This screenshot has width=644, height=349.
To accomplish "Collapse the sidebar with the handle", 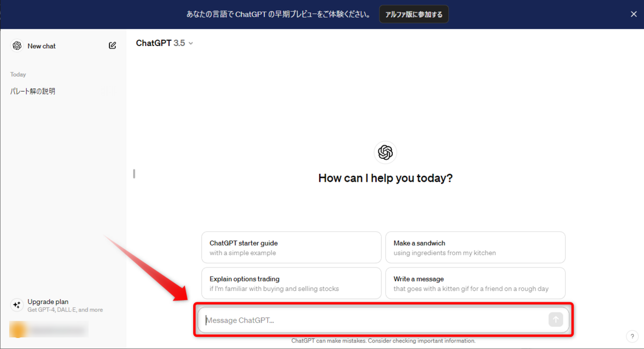I will [134, 174].
